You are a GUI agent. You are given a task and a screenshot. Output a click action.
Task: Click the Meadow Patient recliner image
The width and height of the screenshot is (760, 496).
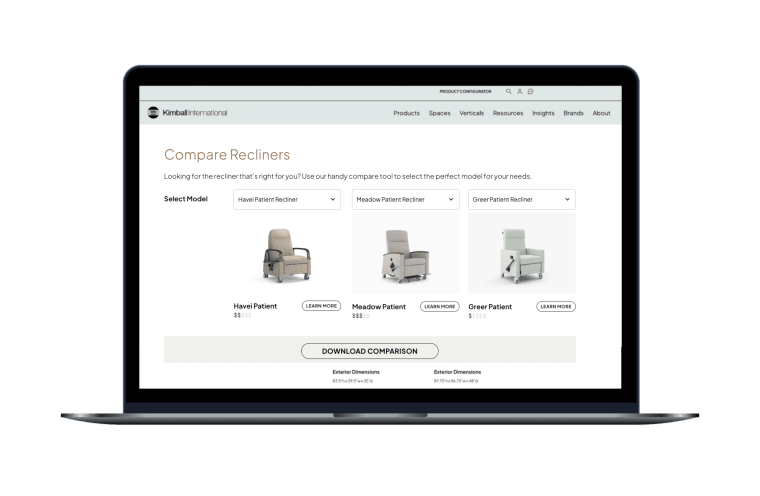pos(406,253)
